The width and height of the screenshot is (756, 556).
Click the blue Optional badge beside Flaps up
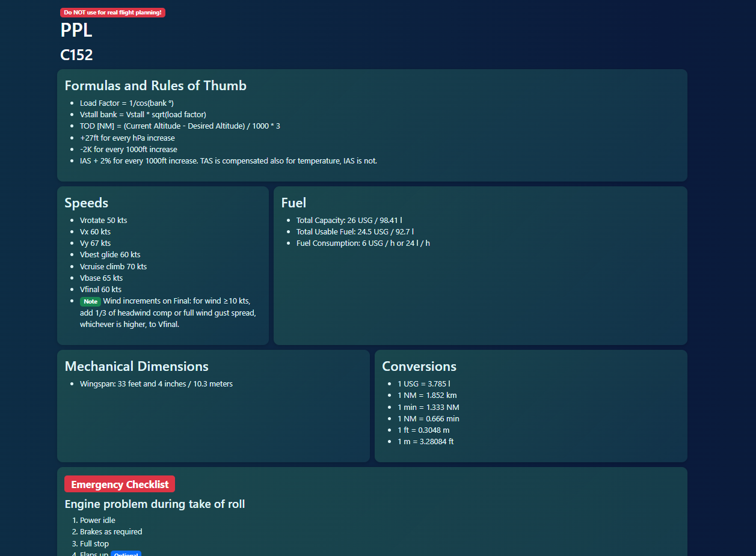[126, 554]
